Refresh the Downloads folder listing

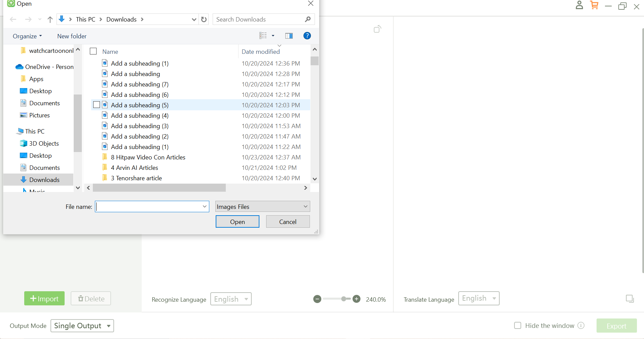(x=204, y=20)
